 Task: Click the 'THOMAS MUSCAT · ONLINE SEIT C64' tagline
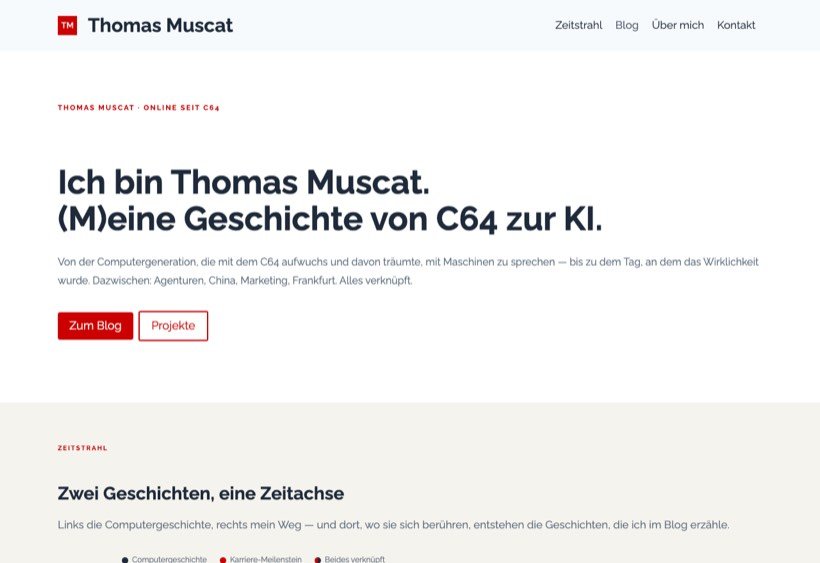coord(139,108)
